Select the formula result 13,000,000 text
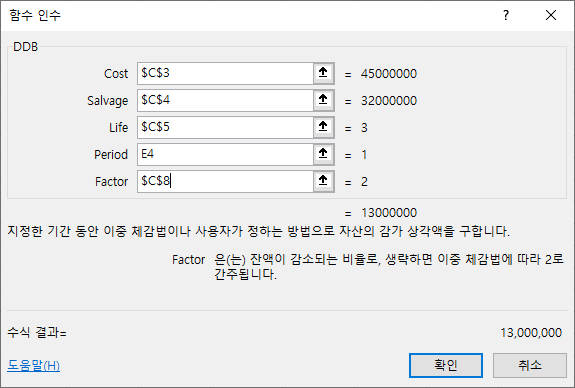 (x=531, y=333)
